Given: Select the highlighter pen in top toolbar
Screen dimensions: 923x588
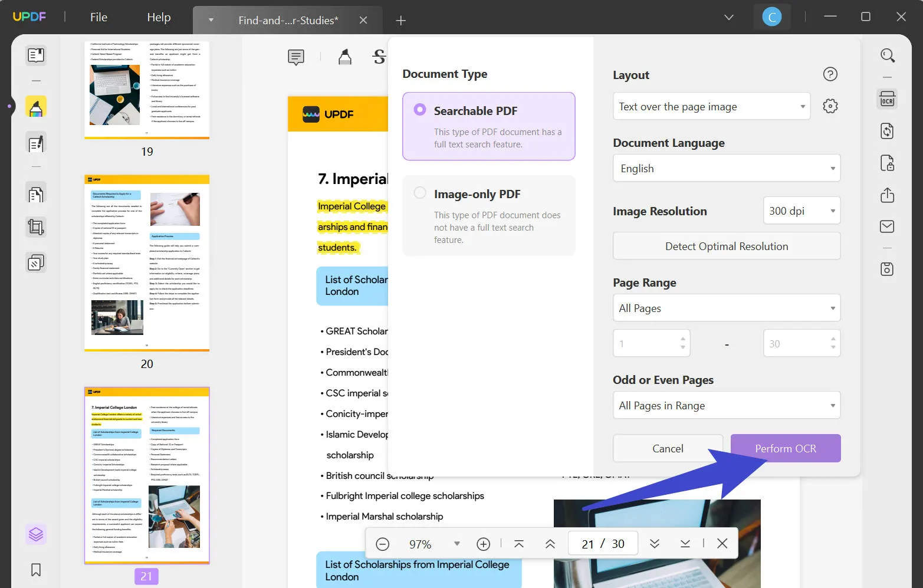Looking at the screenshot, I should 345,57.
